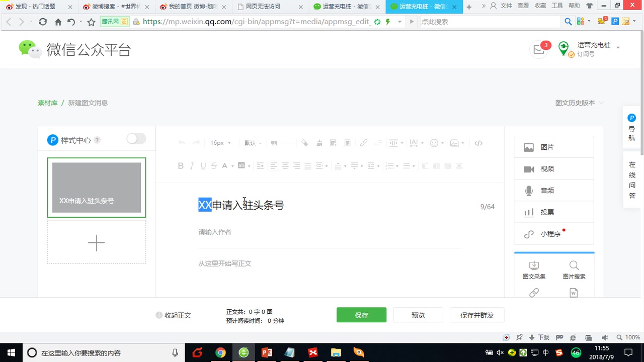
Task: Click 收起正文 to collapse the body
Action: point(174,315)
